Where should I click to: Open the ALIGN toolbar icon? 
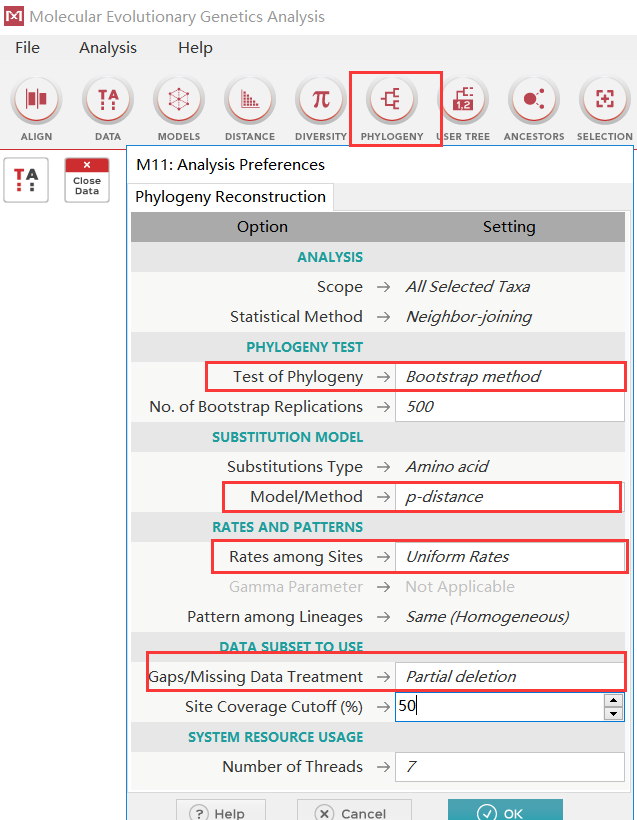[36, 99]
